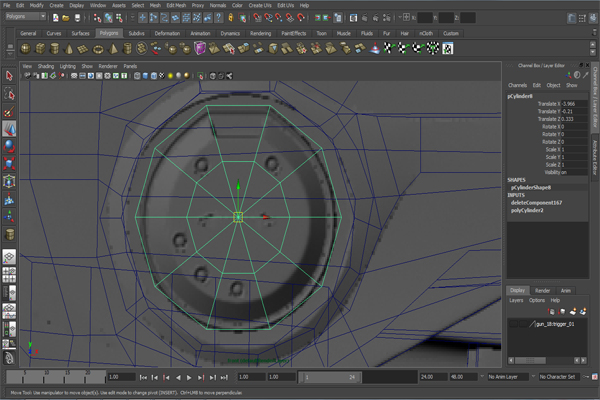This screenshot has width=600, height=400.
Task: Select the polyCylinder2 input node
Action: click(x=527, y=210)
